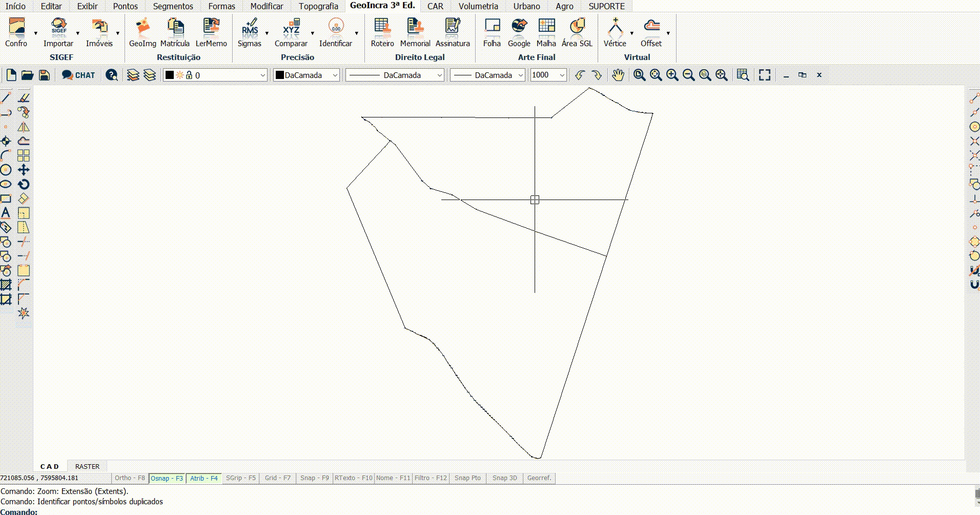Open the CHAT support button
980x515 pixels.
pos(78,75)
